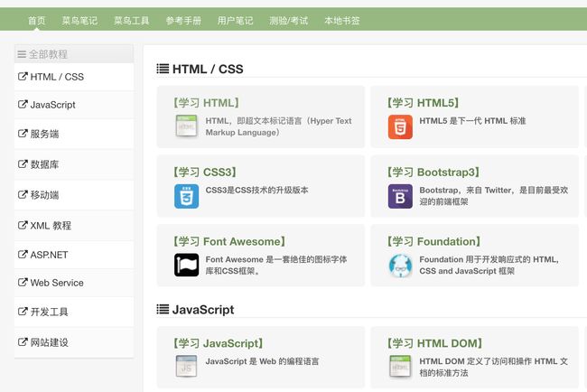This screenshot has height=392, width=587.
Task: Click external-link icon next to Web Service
Action: (x=23, y=283)
